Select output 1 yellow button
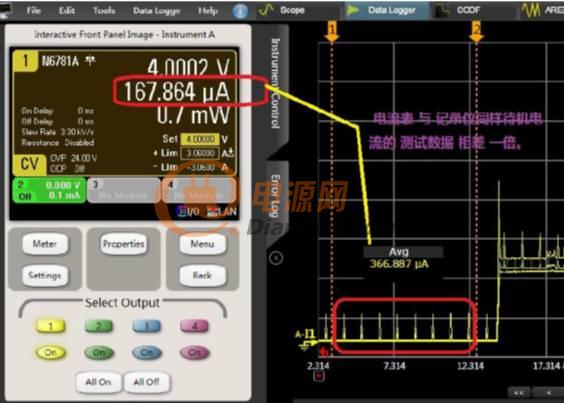564x403 pixels. coord(50,326)
